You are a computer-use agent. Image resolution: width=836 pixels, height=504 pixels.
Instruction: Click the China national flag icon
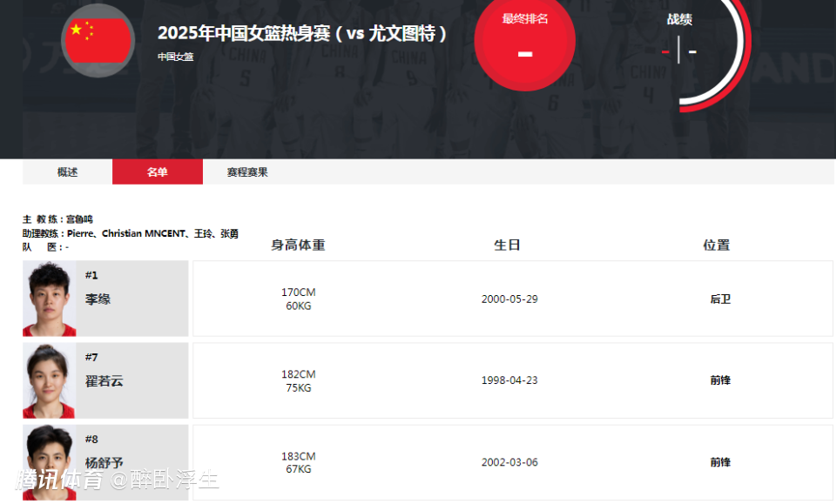click(98, 41)
